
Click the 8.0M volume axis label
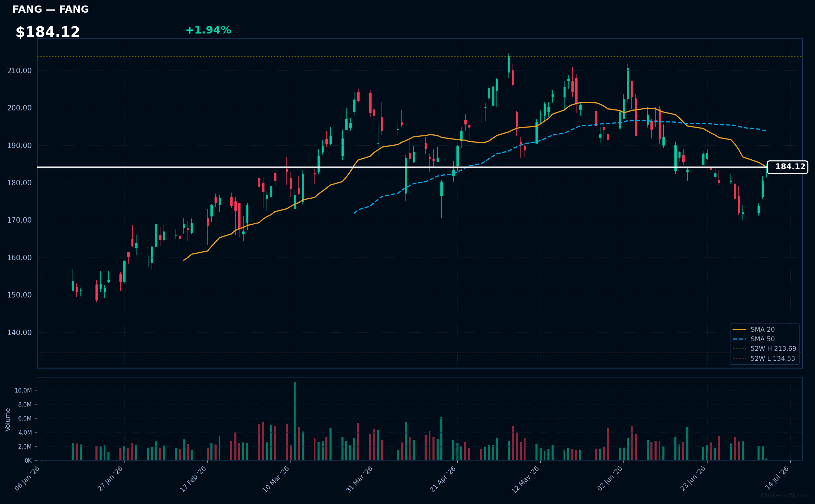25,404
